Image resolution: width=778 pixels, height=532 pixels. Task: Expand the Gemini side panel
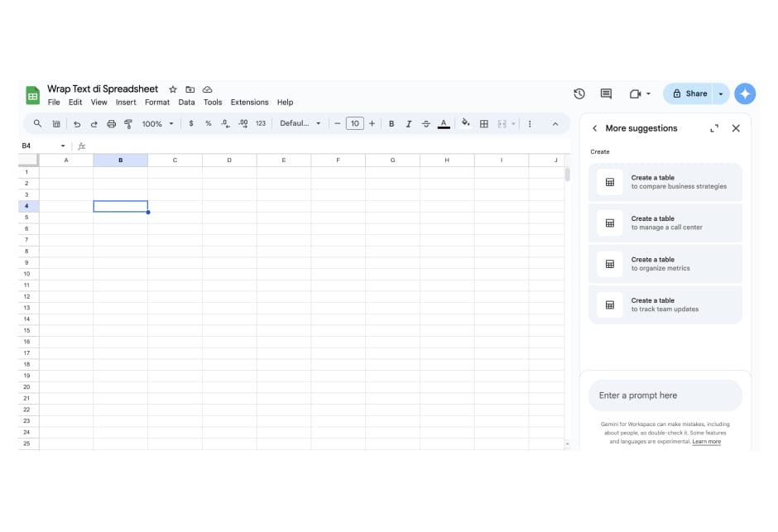pos(714,128)
